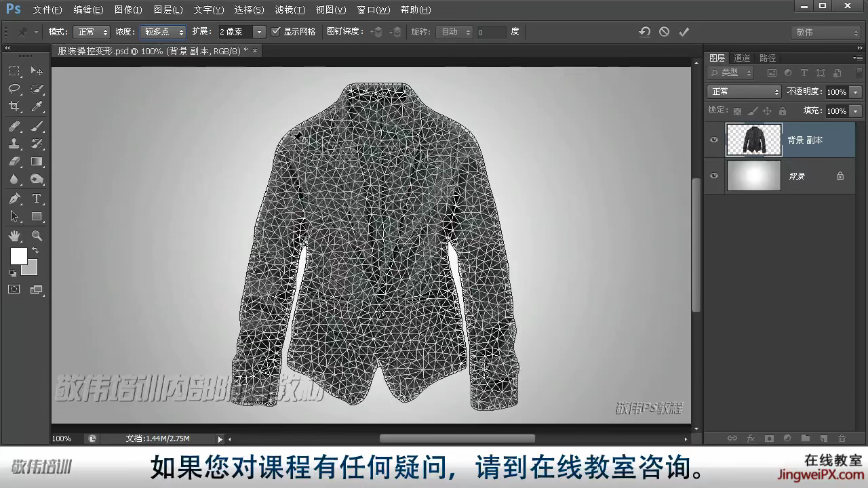Toggle adjustment layer filter
Image resolution: width=868 pixels, height=488 pixels.
tap(788, 73)
